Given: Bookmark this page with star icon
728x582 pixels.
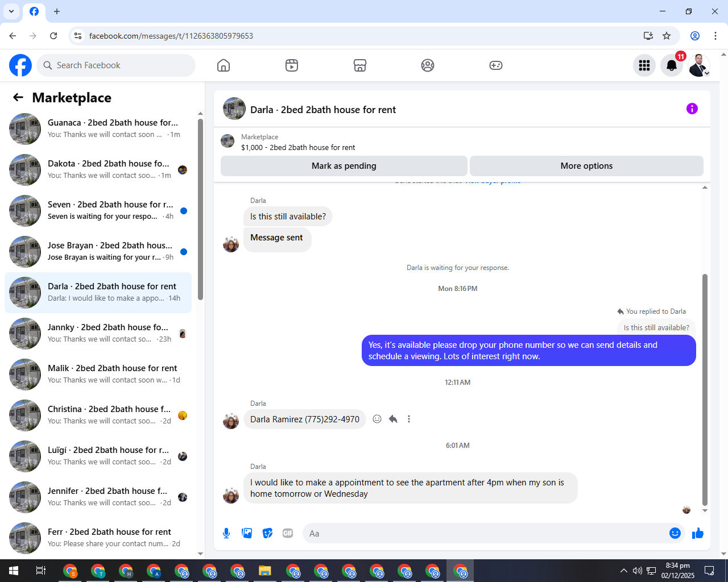Looking at the screenshot, I should click(667, 36).
